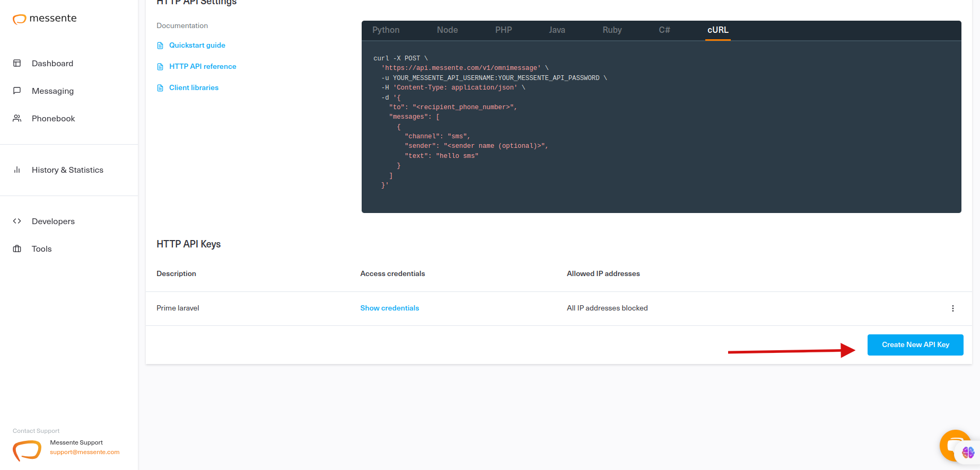Viewport: 980px width, 470px height.
Task: Click the messente logo
Action: tap(45, 19)
